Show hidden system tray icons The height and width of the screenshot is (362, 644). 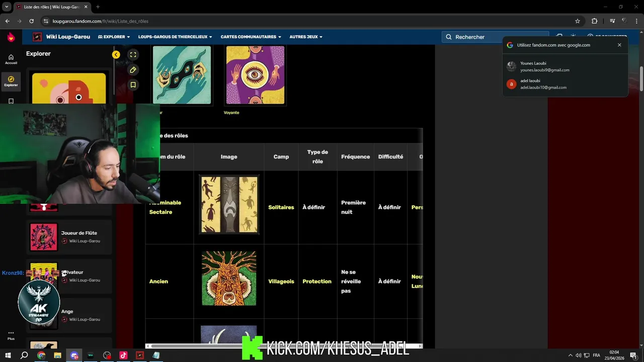click(x=570, y=355)
